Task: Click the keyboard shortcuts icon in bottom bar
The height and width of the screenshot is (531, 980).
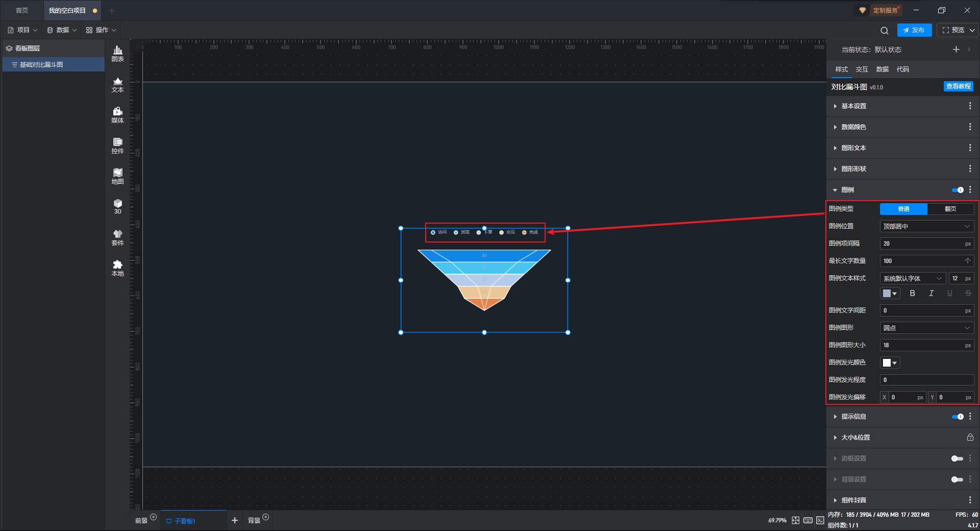Action: (808, 520)
